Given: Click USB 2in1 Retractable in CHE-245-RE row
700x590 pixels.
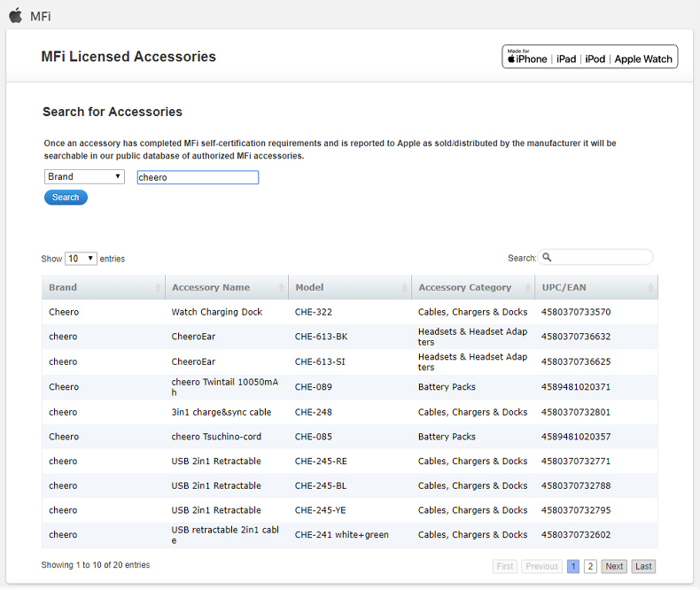Looking at the screenshot, I should click(x=216, y=461).
